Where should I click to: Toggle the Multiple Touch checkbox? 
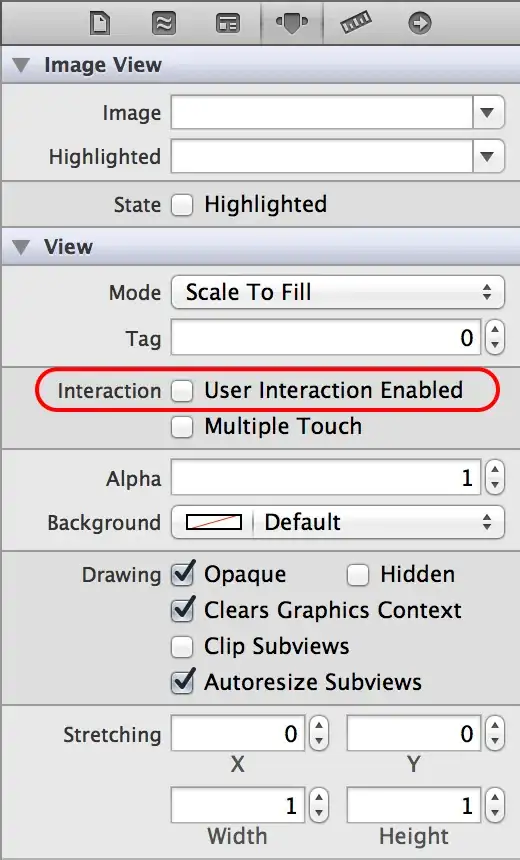point(182,427)
